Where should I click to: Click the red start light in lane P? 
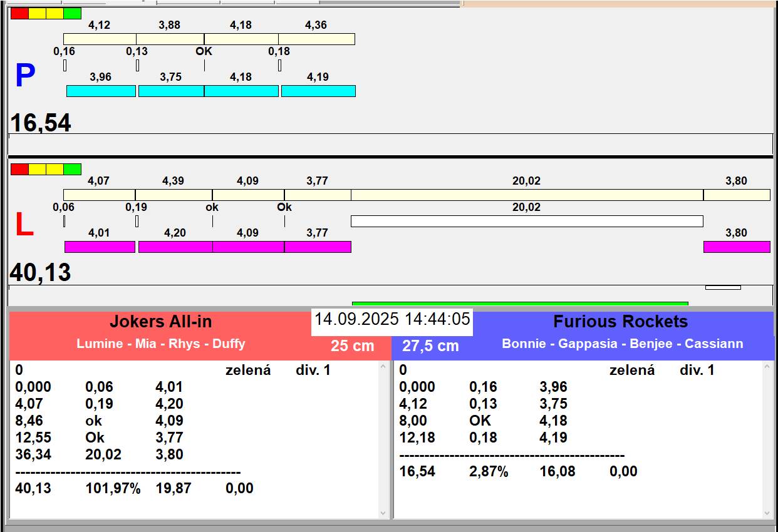pyautogui.click(x=19, y=13)
